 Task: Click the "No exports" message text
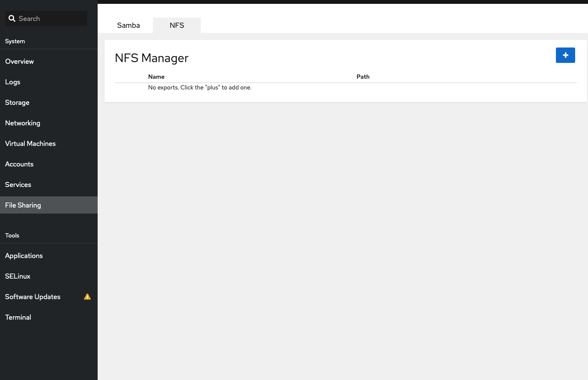click(x=200, y=87)
